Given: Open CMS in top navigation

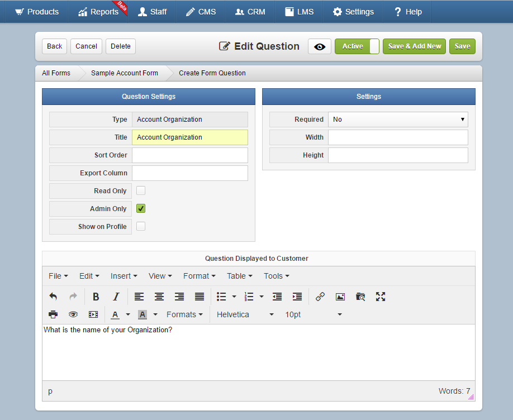Looking at the screenshot, I should (201, 12).
